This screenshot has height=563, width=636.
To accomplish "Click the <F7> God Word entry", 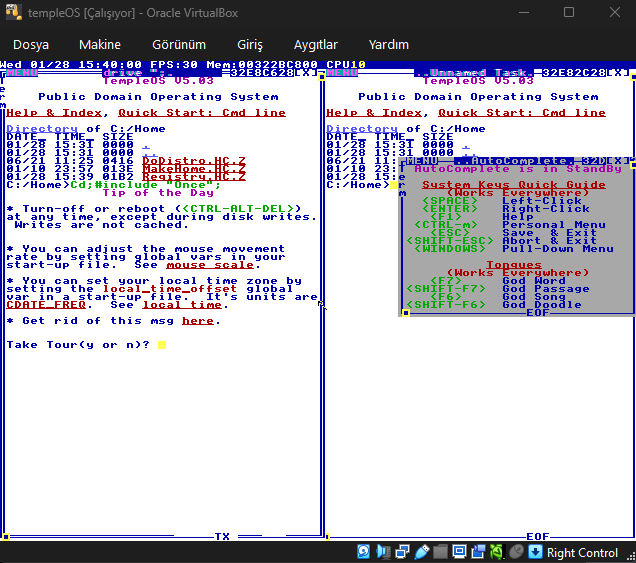I will point(446,281).
